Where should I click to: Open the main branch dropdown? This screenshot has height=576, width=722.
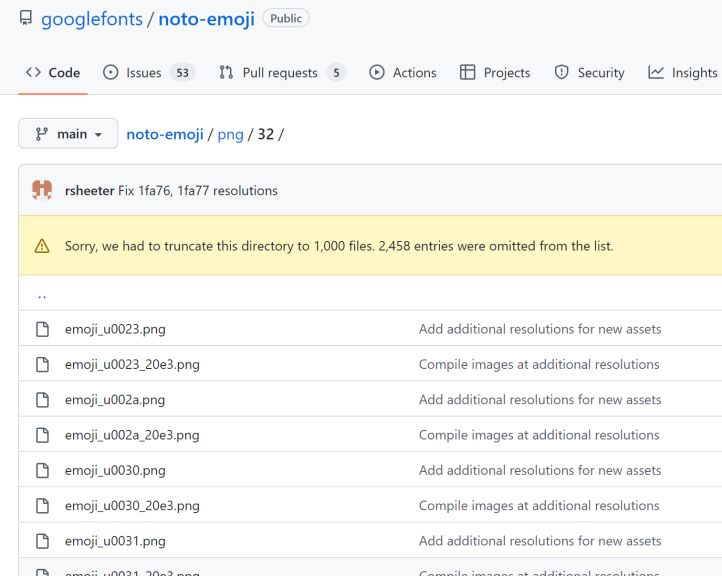(x=68, y=134)
